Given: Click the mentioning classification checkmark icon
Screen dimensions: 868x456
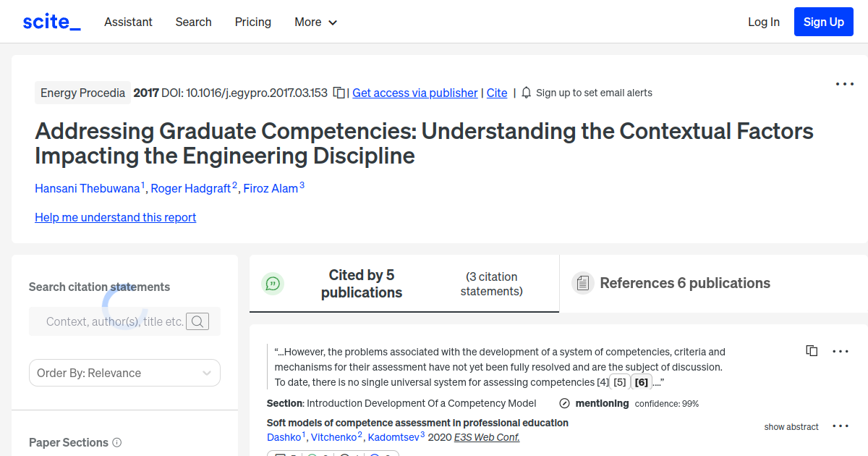Looking at the screenshot, I should point(565,403).
